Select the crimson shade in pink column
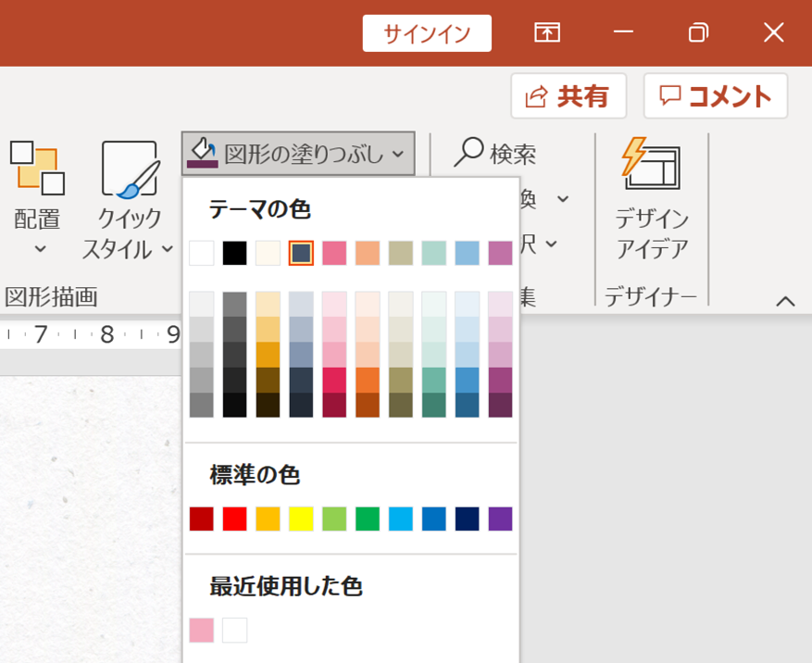 [334, 381]
